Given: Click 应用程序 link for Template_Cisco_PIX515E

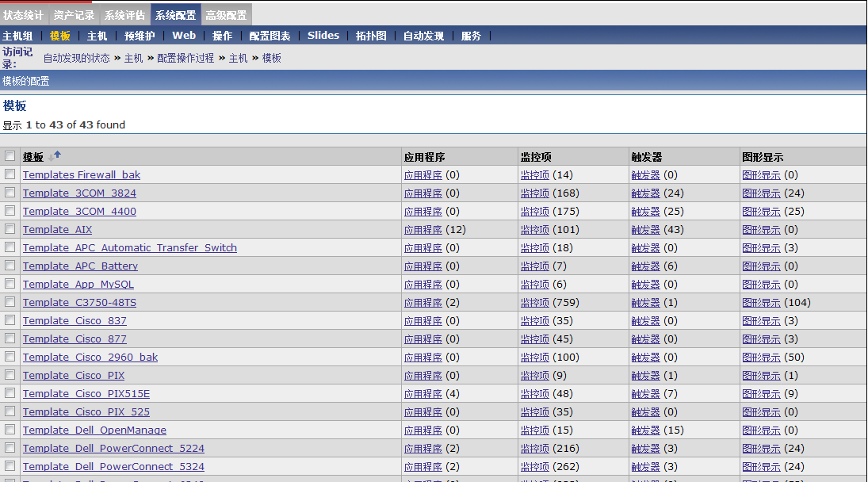Looking at the screenshot, I should [423, 393].
